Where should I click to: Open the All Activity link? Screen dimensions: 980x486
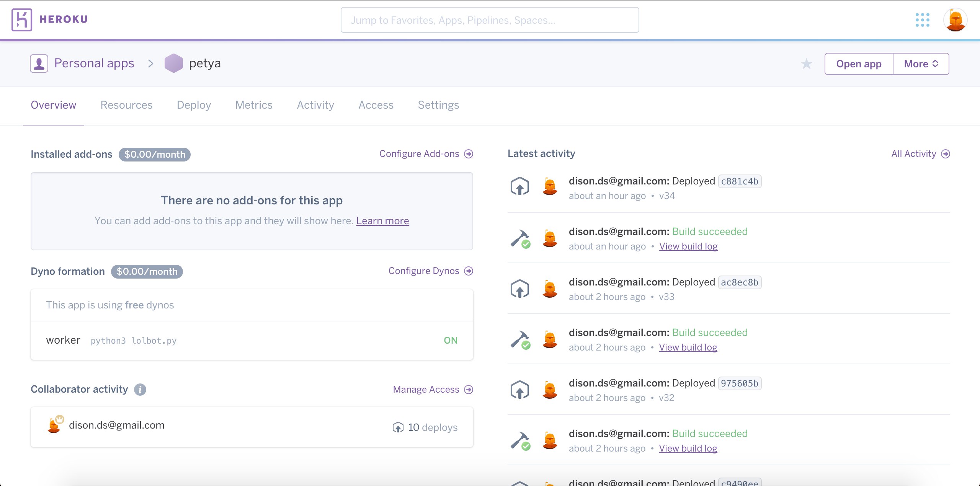click(x=913, y=154)
